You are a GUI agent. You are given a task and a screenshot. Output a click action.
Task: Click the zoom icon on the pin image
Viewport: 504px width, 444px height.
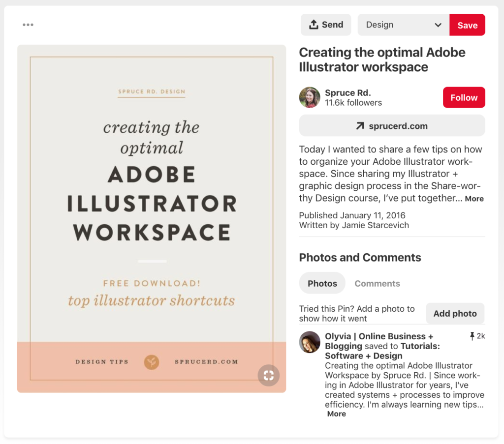(x=268, y=375)
